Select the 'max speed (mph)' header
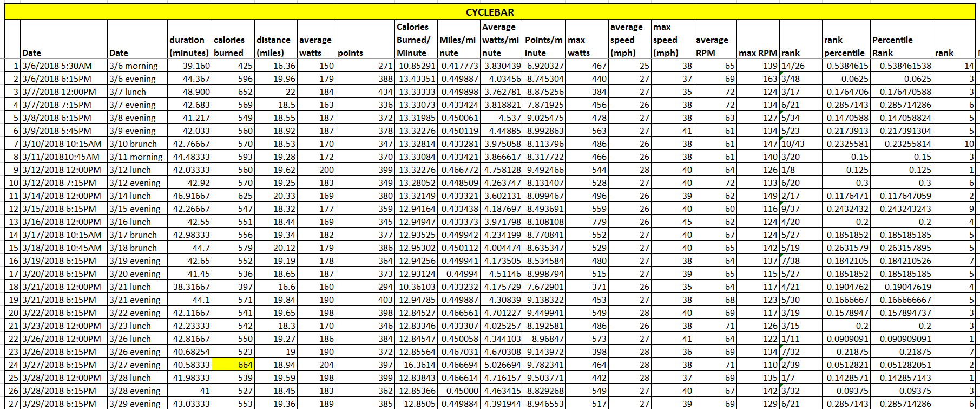The image size is (980, 409). pyautogui.click(x=672, y=39)
